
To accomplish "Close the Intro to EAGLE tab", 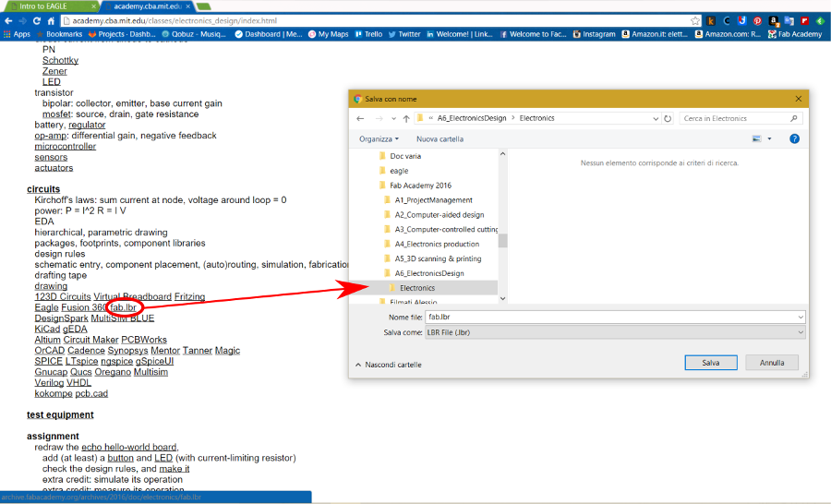I will coord(94,6).
